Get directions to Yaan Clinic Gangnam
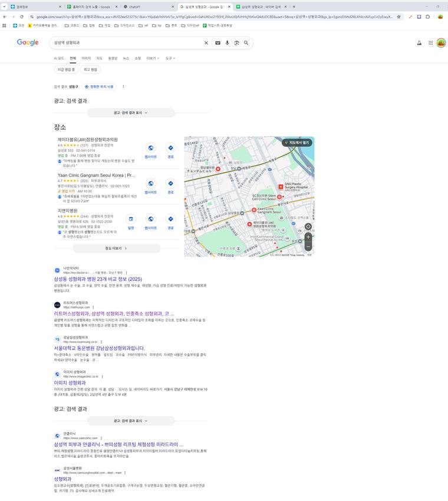 pyautogui.click(x=171, y=186)
